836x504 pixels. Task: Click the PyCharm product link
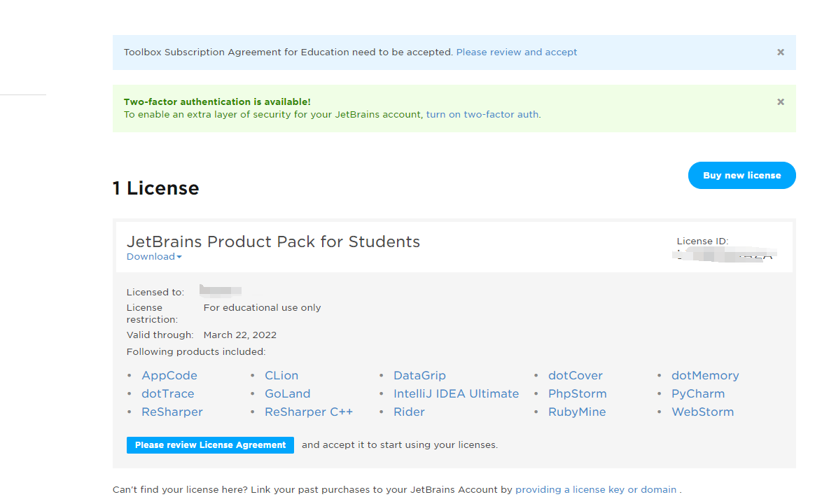[698, 394]
